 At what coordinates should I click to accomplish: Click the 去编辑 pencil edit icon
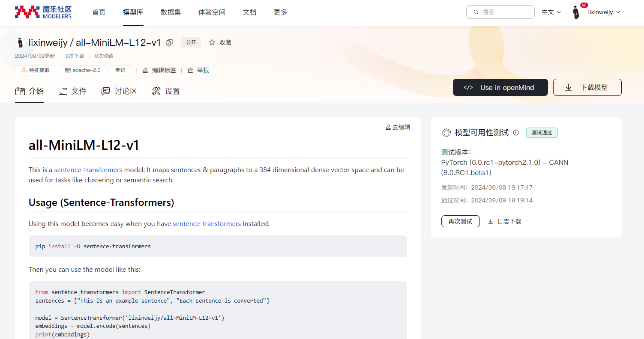[x=388, y=127]
